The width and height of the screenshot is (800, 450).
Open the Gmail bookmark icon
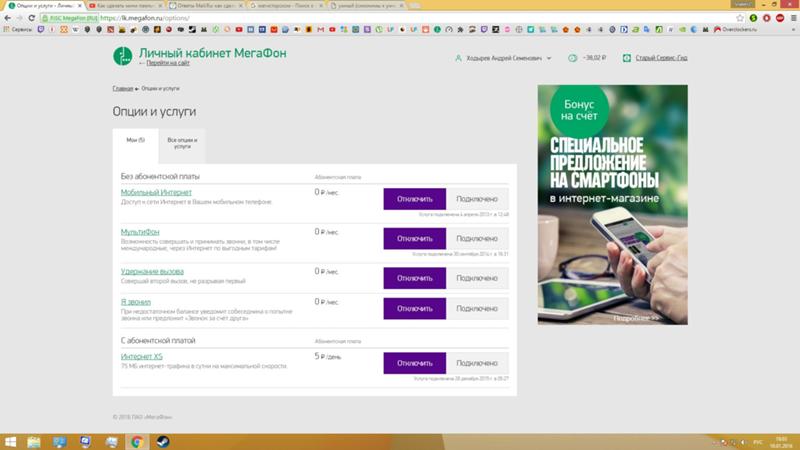pyautogui.click(x=320, y=30)
